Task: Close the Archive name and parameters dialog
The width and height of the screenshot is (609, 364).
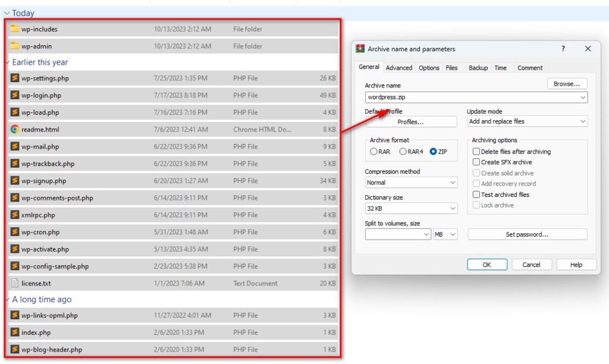Action: pos(588,49)
